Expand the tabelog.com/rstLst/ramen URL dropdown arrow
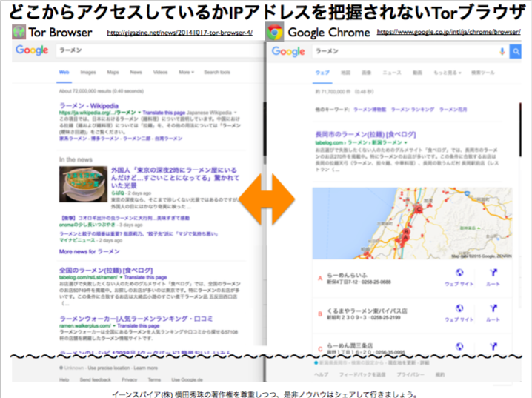 (x=121, y=277)
